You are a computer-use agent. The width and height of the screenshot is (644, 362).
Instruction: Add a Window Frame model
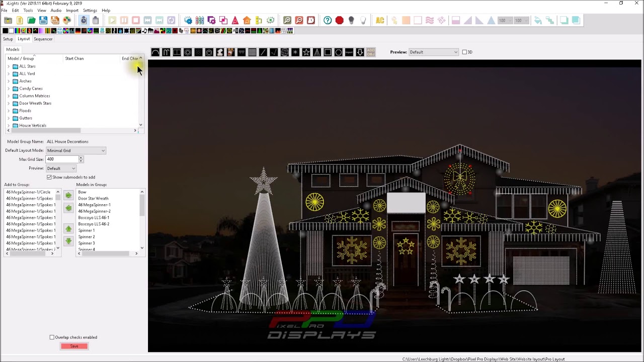click(328, 52)
